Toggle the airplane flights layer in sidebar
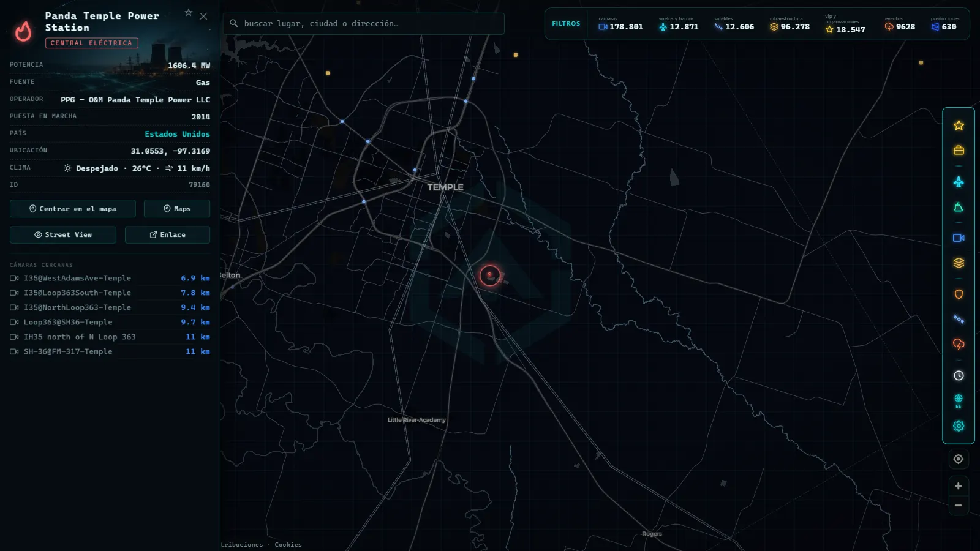 coord(959,182)
